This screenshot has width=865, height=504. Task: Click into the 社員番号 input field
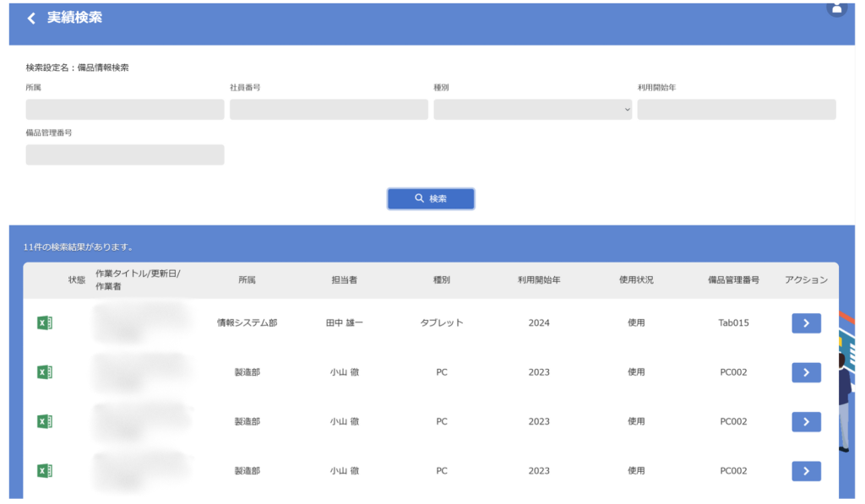(329, 110)
